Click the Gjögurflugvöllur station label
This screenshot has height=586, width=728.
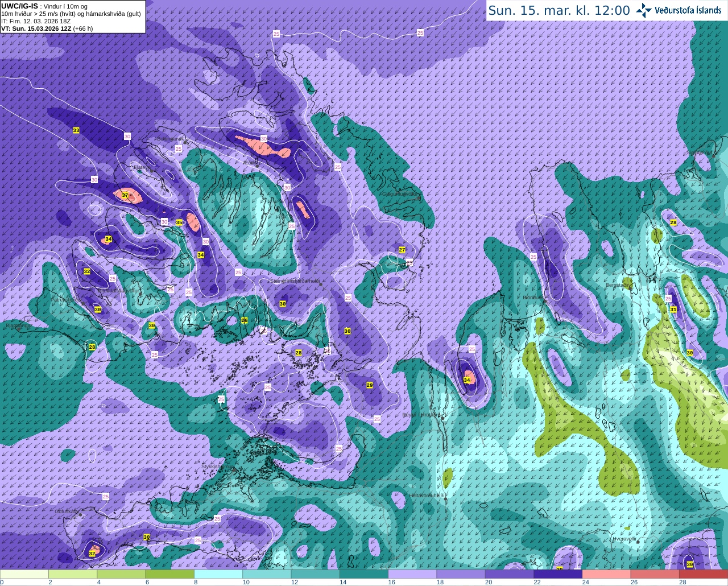point(402,193)
